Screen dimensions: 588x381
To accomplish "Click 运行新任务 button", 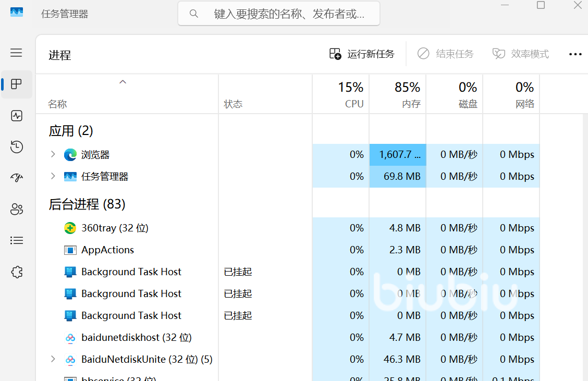I will pyautogui.click(x=362, y=54).
